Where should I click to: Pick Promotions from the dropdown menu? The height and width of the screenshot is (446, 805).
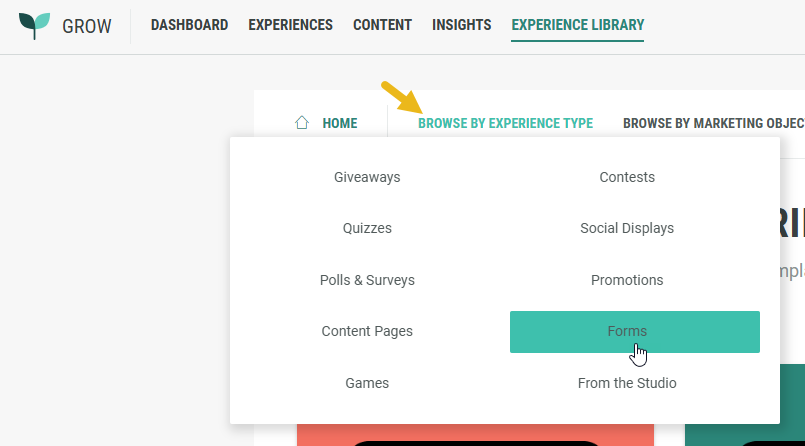627,280
